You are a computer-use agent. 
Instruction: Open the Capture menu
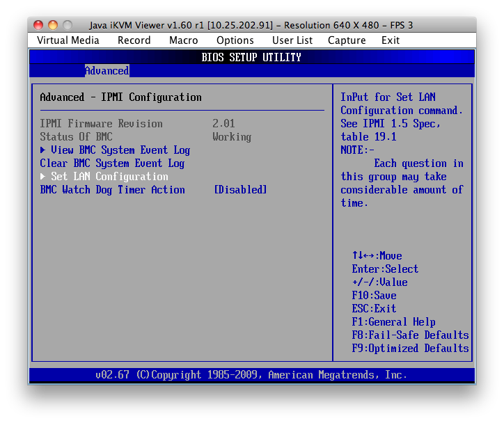click(x=347, y=40)
